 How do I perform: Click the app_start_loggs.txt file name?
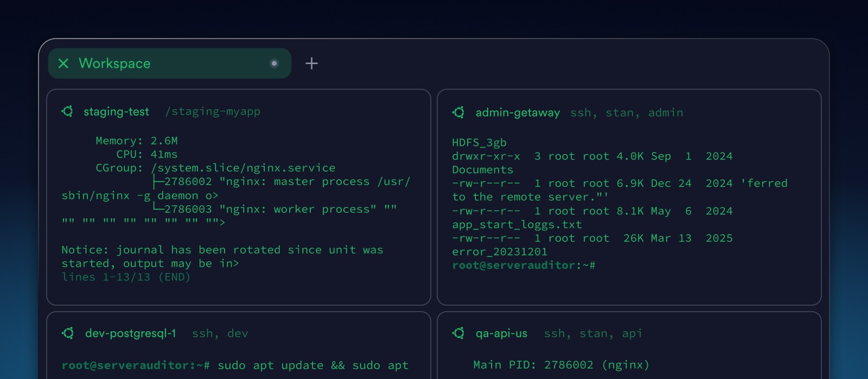(516, 225)
